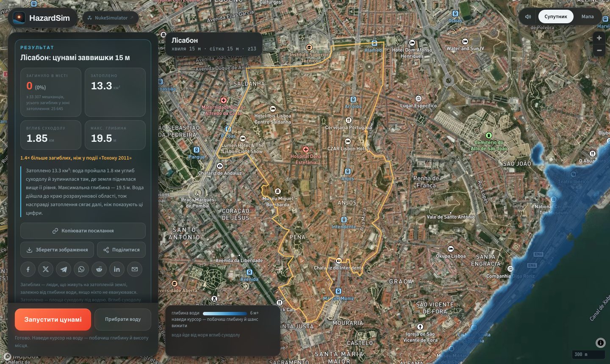Click the 1.85 км inland value card
The width and height of the screenshot is (610, 364).
[x=51, y=135]
